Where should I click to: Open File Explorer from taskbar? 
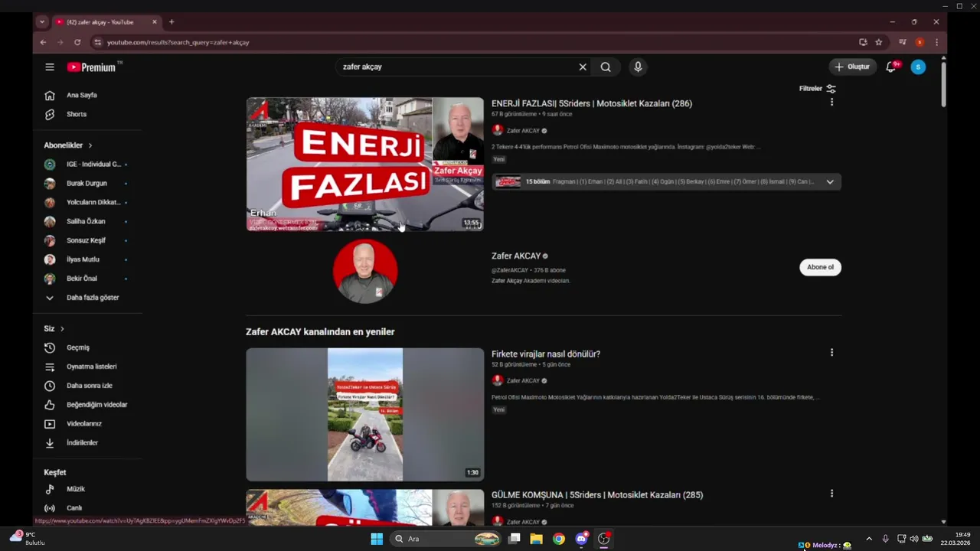pyautogui.click(x=537, y=539)
